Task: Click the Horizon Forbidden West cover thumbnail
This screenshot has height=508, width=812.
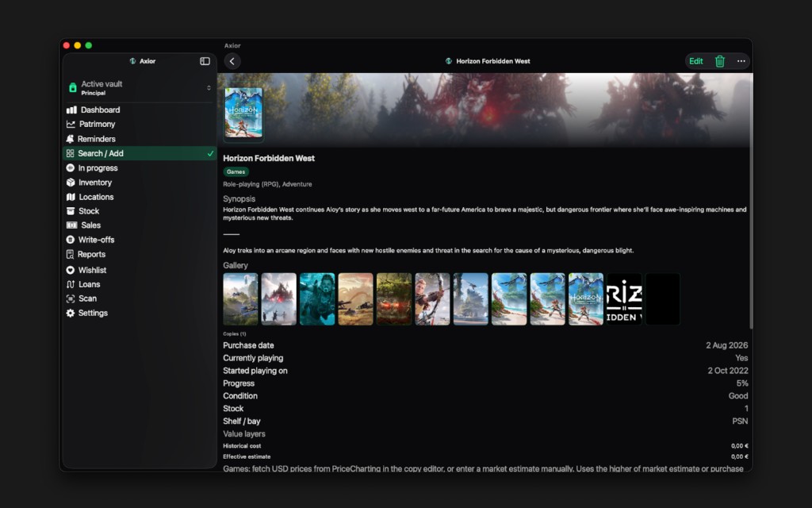Action: pyautogui.click(x=243, y=113)
